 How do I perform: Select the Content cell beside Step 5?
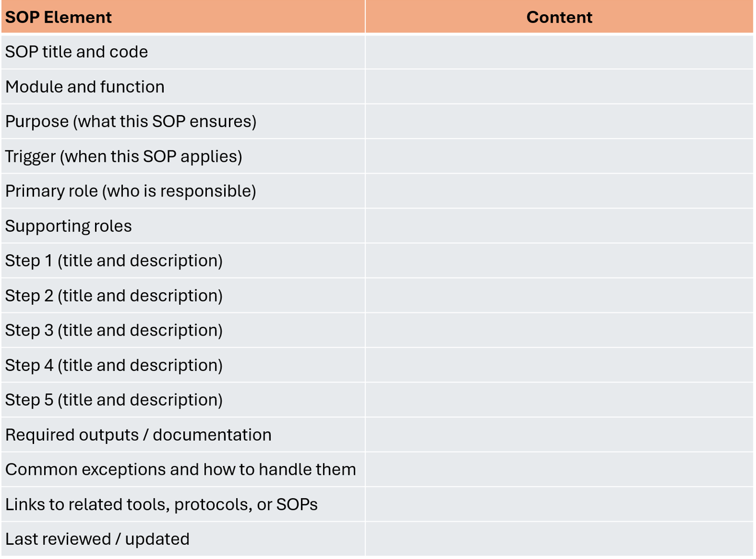(x=559, y=400)
